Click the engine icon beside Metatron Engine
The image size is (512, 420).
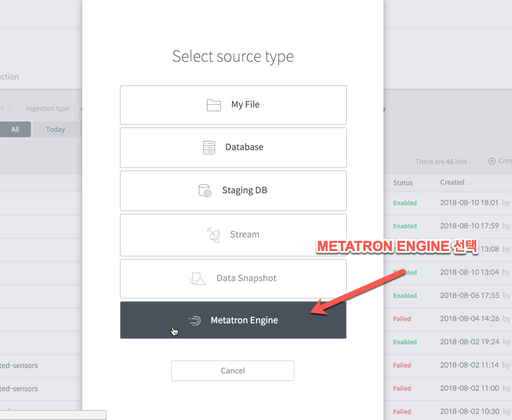click(x=194, y=321)
